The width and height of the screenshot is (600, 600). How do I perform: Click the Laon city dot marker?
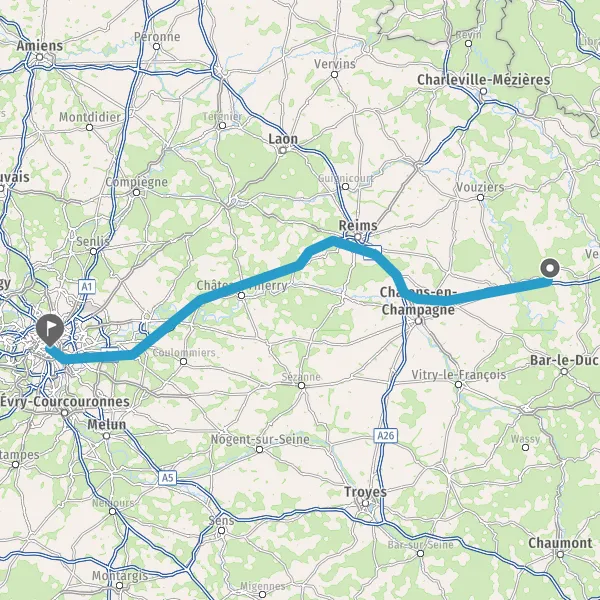[282, 150]
